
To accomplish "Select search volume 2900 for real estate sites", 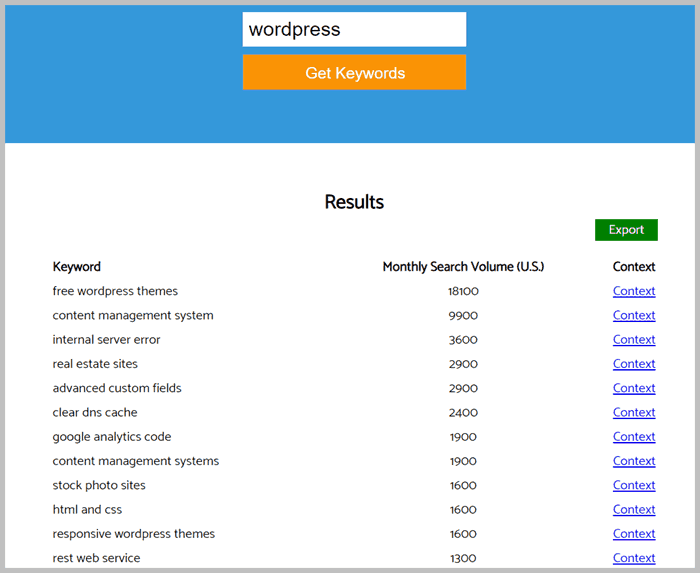I will pos(463,364).
